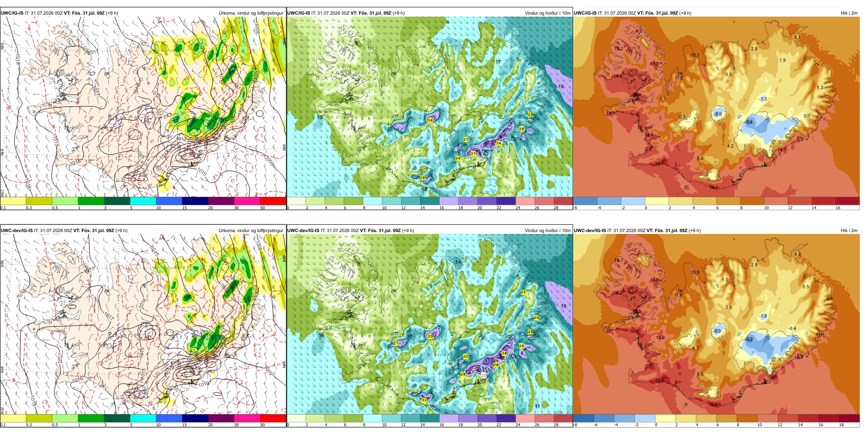Click temperature 3.0 on UWC-dev/IG-IS temperature map
Screen dimensions: 868x434
pos(729,307)
